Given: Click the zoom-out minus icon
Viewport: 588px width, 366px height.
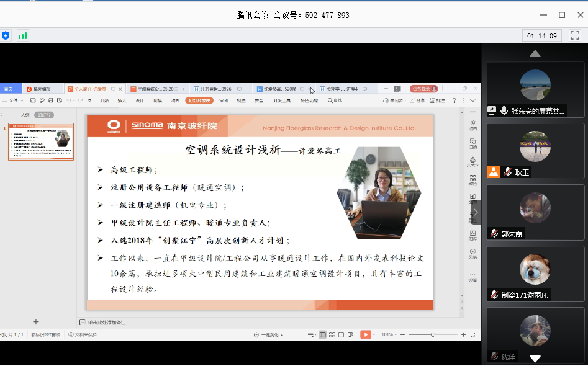Looking at the screenshot, I should (x=403, y=334).
